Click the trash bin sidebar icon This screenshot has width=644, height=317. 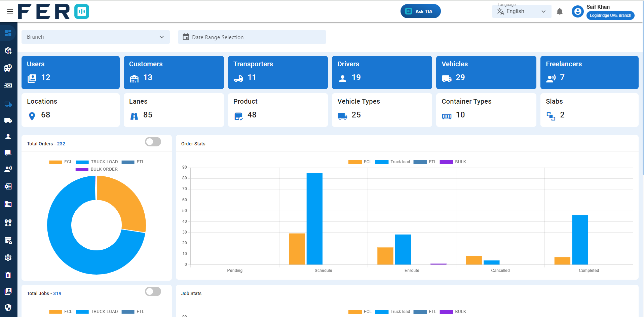click(x=8, y=275)
